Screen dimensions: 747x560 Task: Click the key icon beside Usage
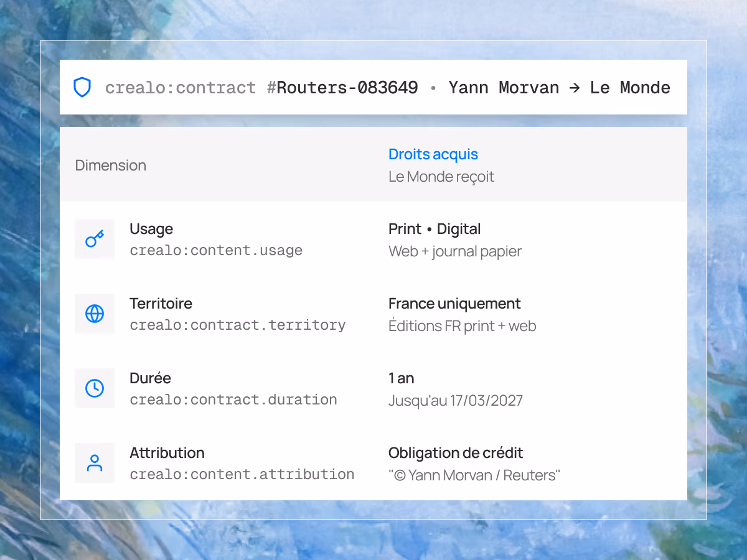pyautogui.click(x=95, y=239)
